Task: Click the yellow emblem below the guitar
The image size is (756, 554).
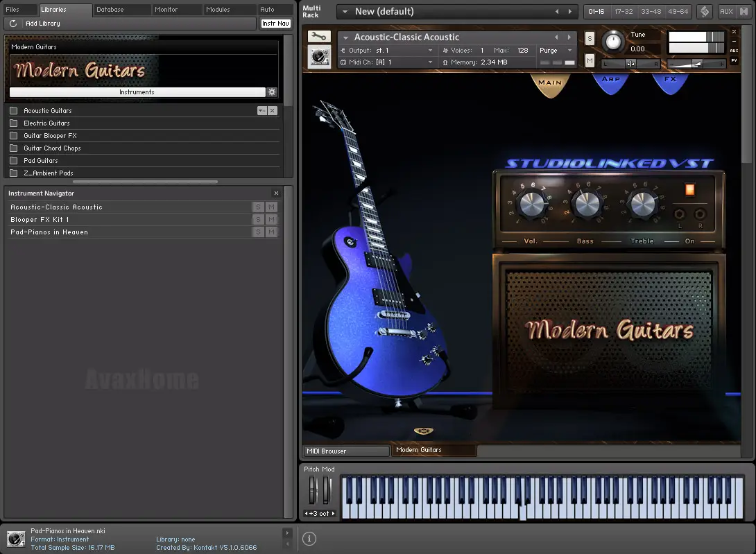Action: click(423, 431)
